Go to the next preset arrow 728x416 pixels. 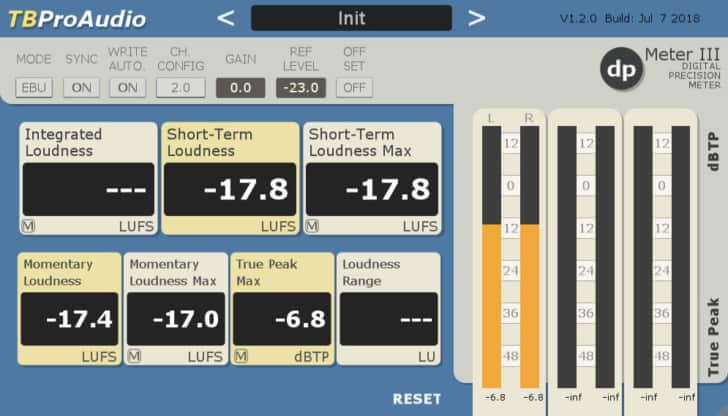click(x=476, y=18)
